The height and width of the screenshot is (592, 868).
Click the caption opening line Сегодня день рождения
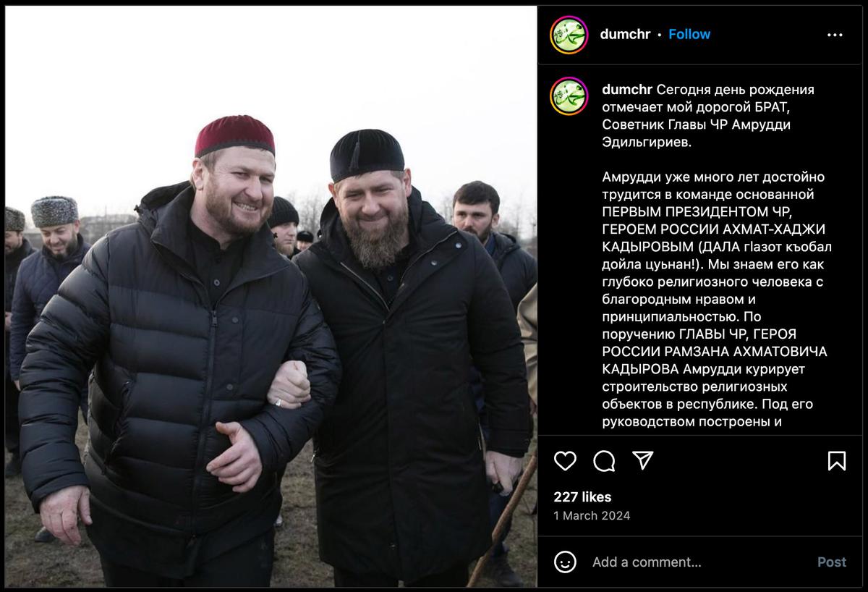735,90
